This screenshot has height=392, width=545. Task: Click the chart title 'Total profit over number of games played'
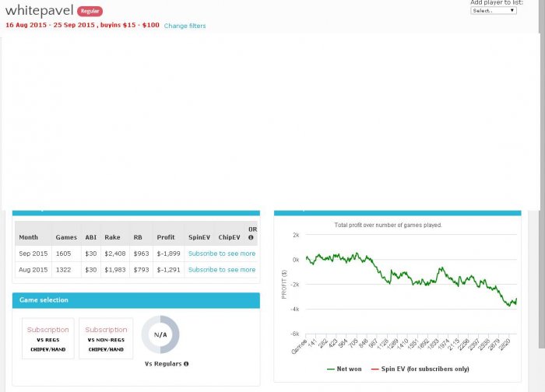pos(389,225)
